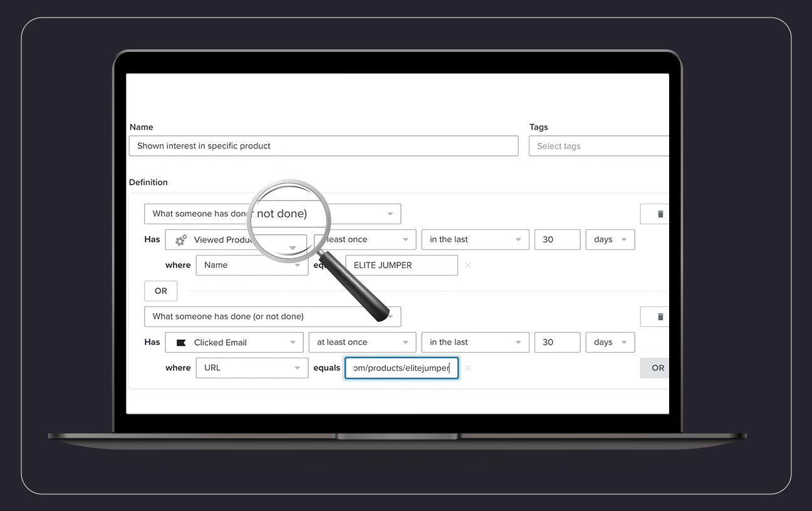
Task: Change the second 'in the last' timeframe dropdown
Action: 475,343
